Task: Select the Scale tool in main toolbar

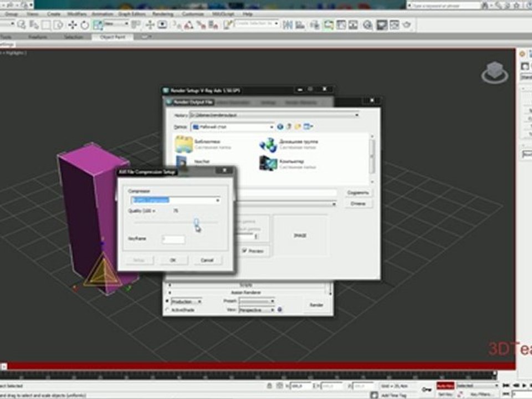Action: pos(98,25)
